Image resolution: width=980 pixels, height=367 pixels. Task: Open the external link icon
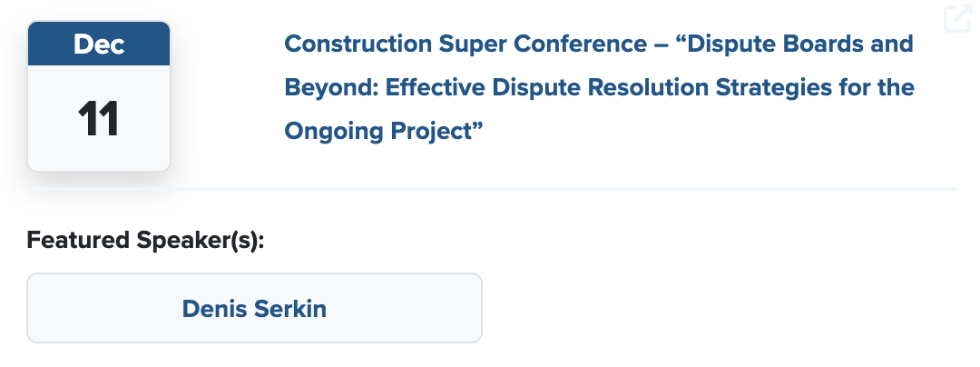point(957,19)
